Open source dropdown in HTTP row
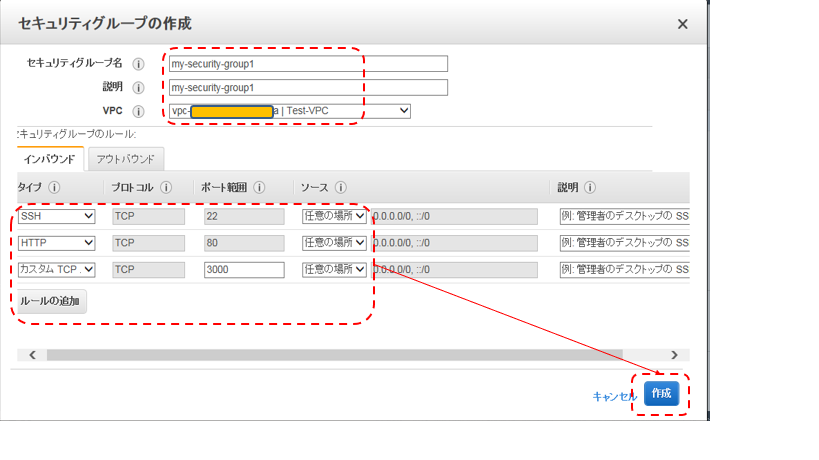This screenshot has height=460, width=819. [x=334, y=242]
